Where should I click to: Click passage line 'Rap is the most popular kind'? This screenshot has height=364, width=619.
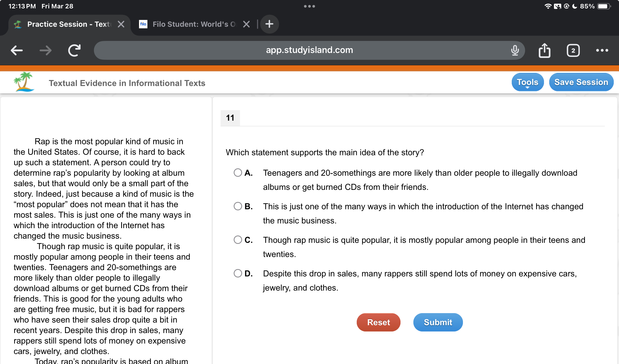[x=109, y=142]
